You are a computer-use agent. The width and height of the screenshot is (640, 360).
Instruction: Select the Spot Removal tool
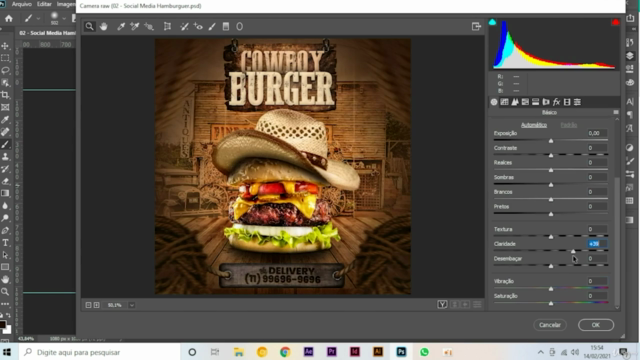(184, 27)
